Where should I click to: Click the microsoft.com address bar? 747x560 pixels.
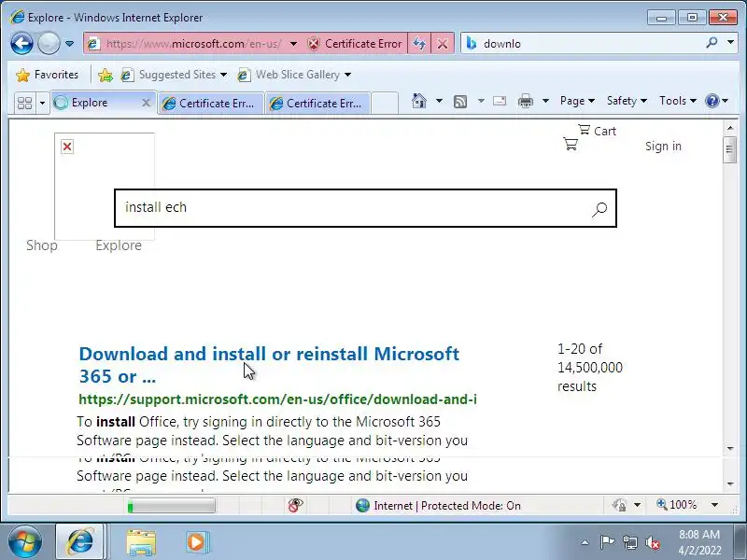pos(193,44)
